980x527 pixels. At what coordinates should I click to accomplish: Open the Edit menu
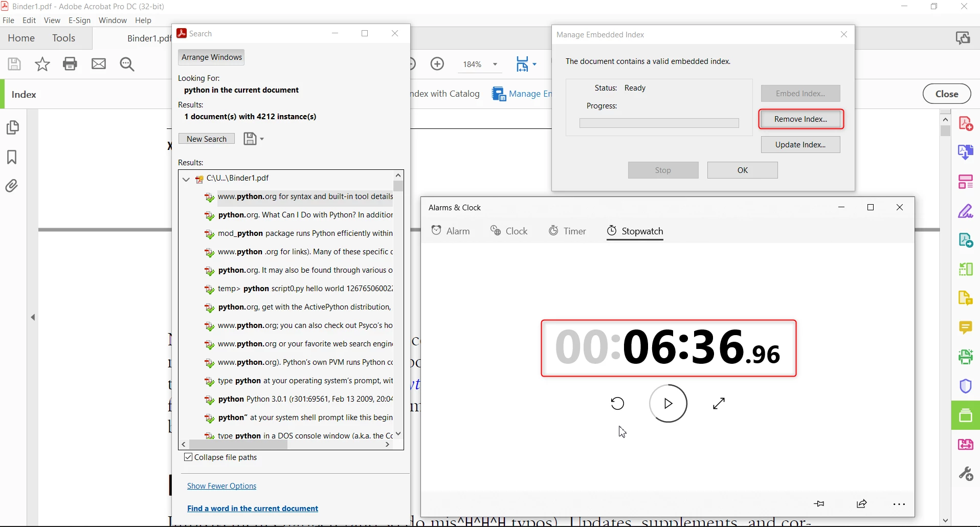(x=29, y=20)
